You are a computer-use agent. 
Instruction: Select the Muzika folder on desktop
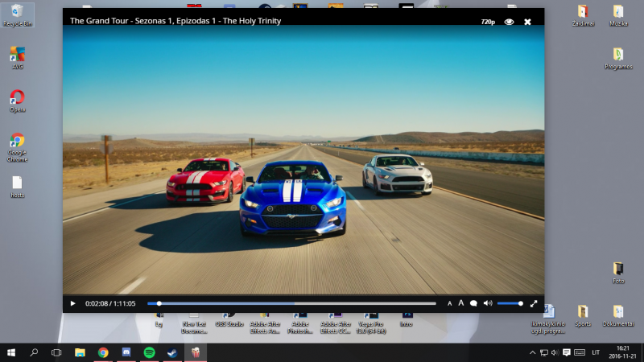[x=618, y=15]
